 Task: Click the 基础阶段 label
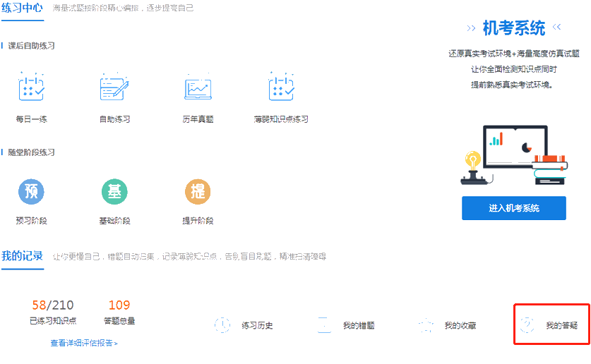click(114, 221)
